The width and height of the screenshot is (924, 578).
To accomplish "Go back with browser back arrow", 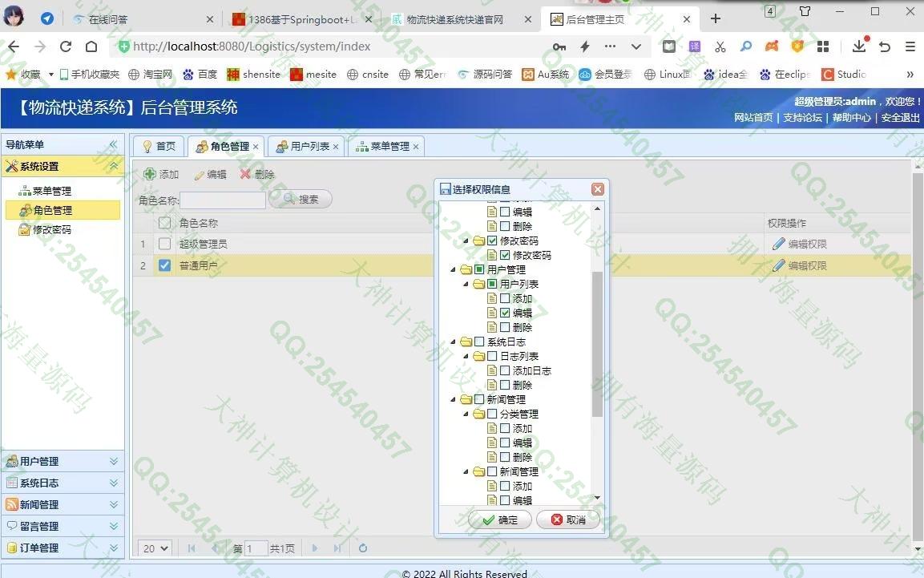I will pos(14,46).
